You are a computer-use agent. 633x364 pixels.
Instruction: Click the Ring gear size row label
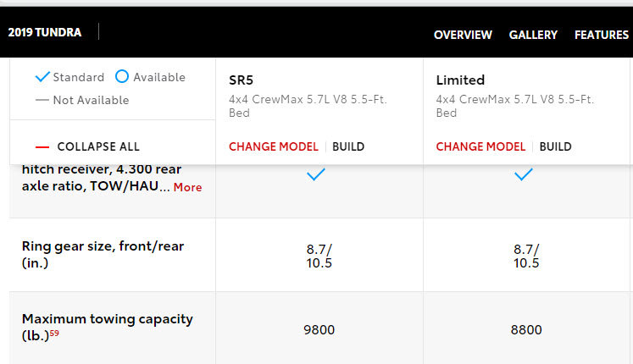click(103, 254)
